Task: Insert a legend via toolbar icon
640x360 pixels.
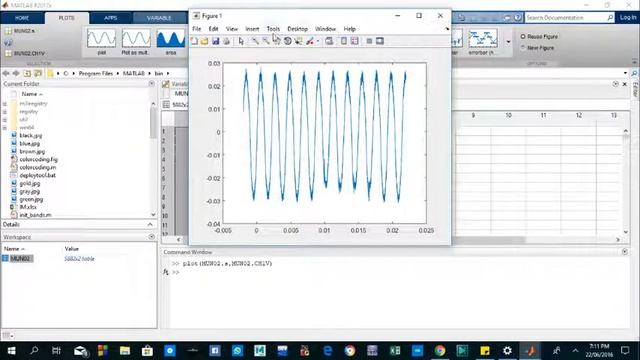Action: pos(355,41)
